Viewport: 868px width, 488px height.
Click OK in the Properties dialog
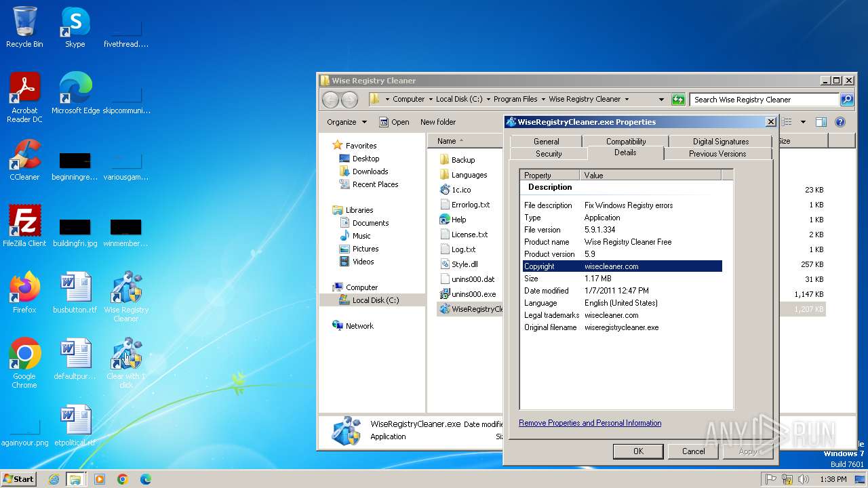point(638,451)
